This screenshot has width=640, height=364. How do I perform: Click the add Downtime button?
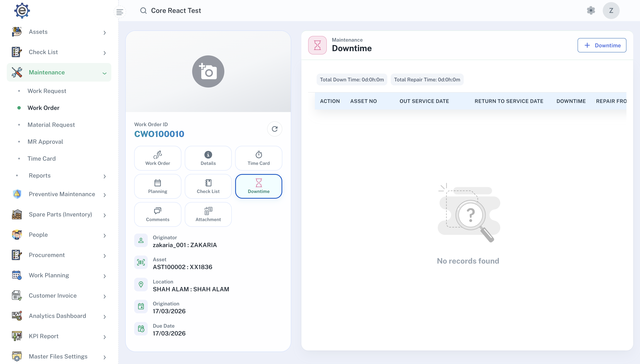[602, 45]
